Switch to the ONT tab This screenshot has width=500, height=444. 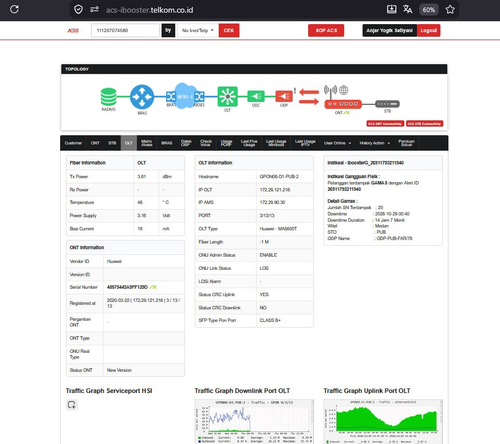click(95, 143)
